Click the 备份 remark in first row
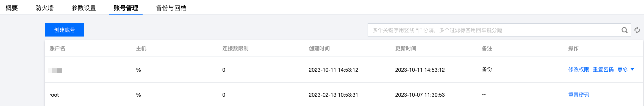This screenshot has width=644, height=106. (x=487, y=69)
